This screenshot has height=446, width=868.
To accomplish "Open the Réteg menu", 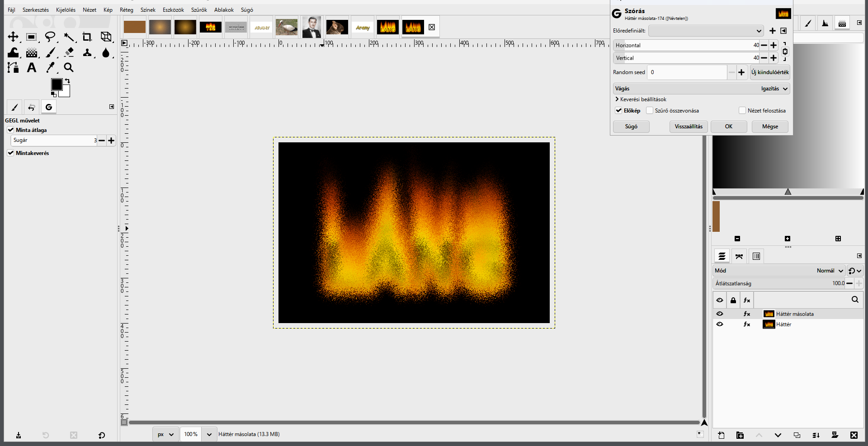I will pyautogui.click(x=127, y=10).
